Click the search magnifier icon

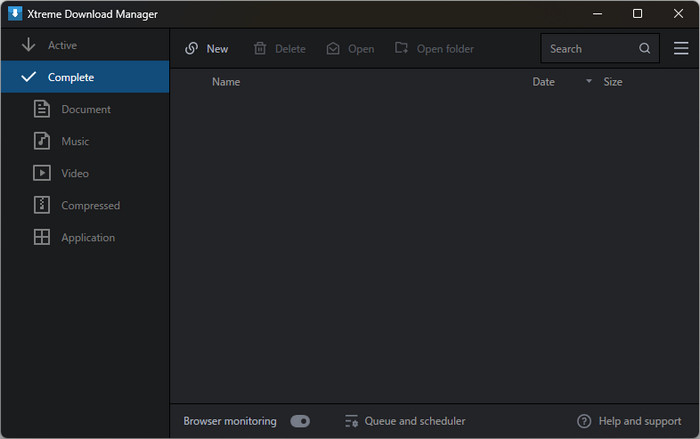[644, 48]
